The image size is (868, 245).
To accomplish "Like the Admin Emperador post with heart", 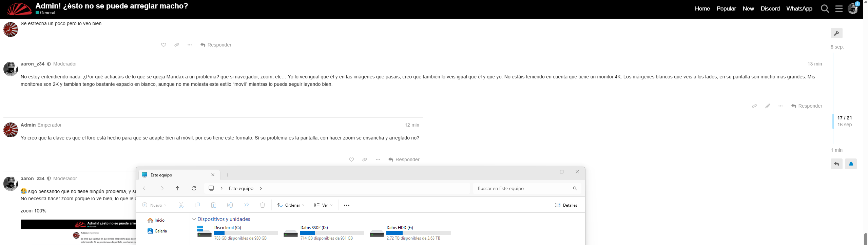I will 351,159.
